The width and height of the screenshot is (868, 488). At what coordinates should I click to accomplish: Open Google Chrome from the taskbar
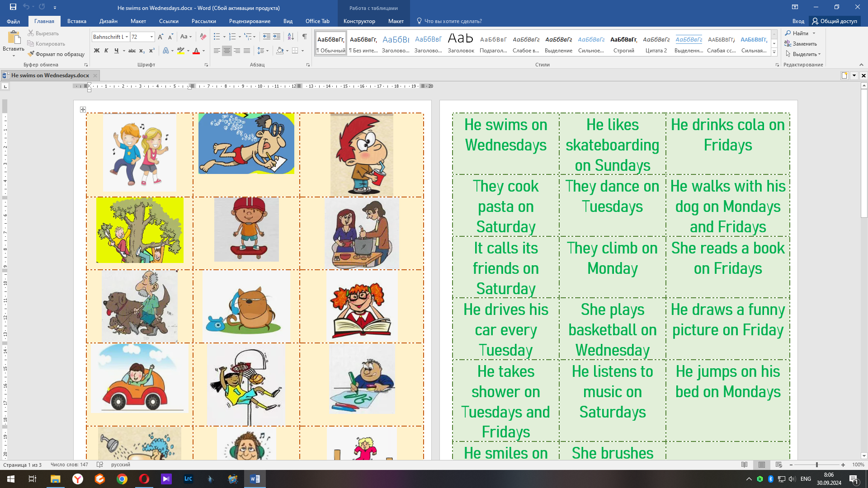click(122, 479)
